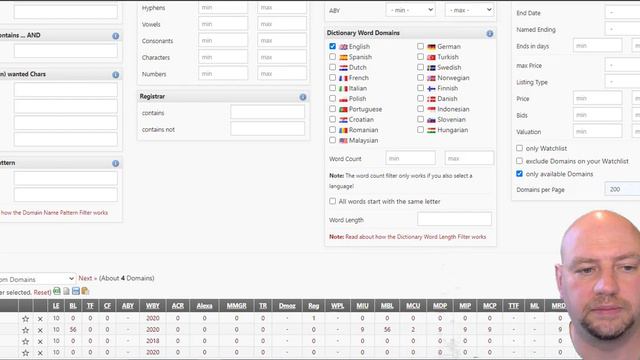This screenshot has height=360, width=640.
Task: Click the Word Count min field
Action: [410, 158]
